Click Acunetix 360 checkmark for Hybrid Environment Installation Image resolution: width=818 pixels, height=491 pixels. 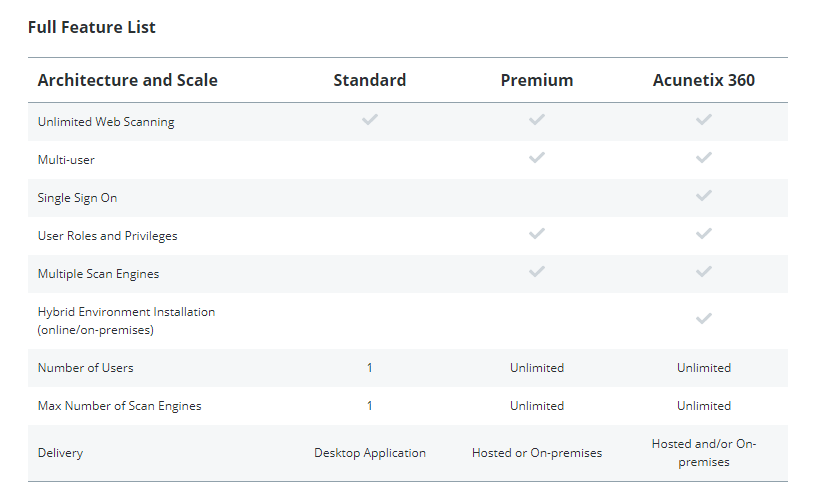point(703,318)
